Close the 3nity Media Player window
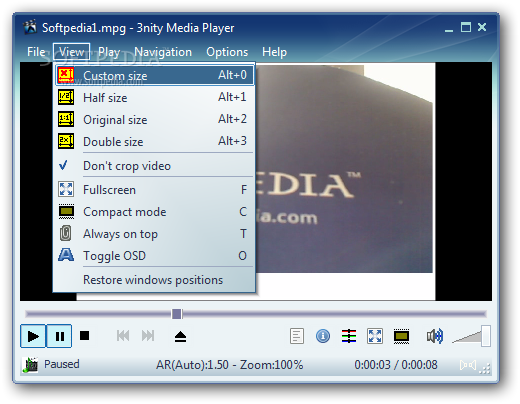The width and height of the screenshot is (520, 404). [x=482, y=27]
